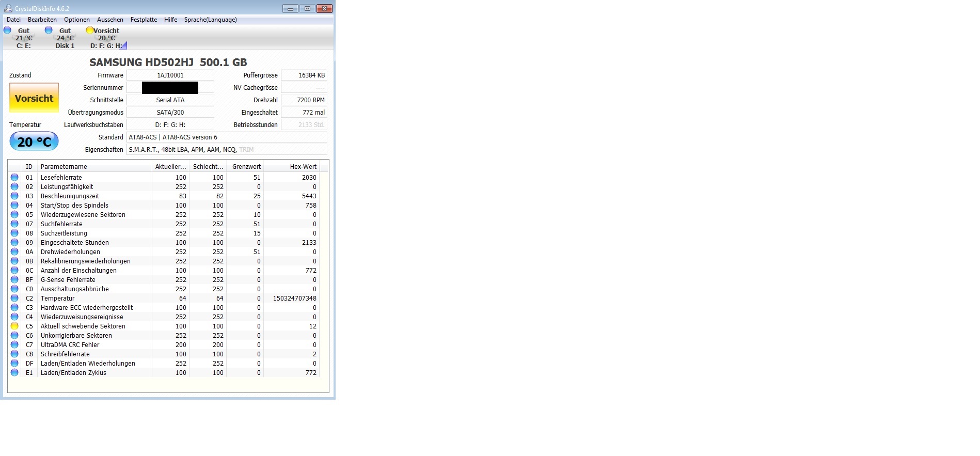The height and width of the screenshot is (456, 980).
Task: Open the Aussehen menu
Action: click(110, 20)
